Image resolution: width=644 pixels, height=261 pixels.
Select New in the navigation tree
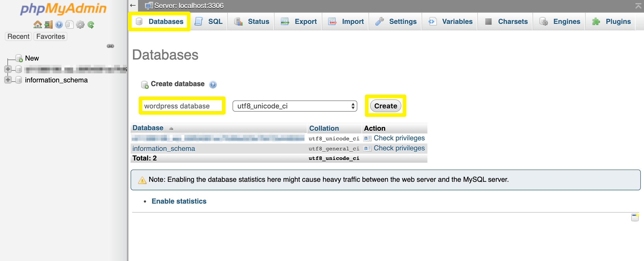[x=32, y=58]
